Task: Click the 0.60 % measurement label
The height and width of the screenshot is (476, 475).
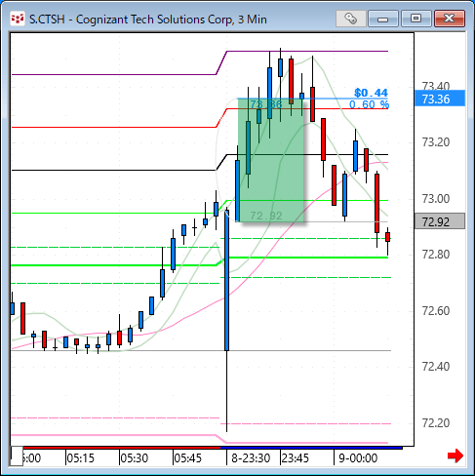Action: [369, 104]
